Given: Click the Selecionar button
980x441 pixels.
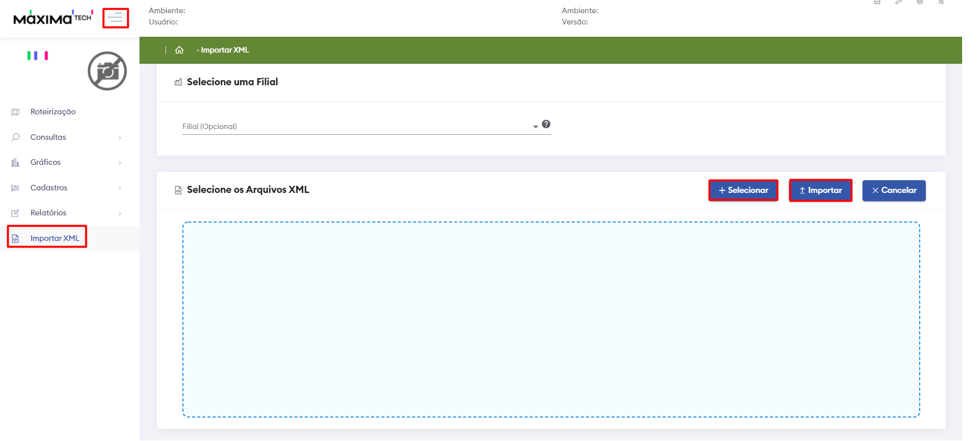Looking at the screenshot, I should tap(743, 190).
